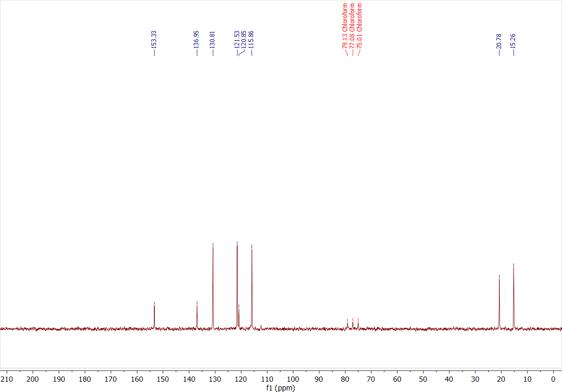
Task: Click the 210 ppm axis tick label
Action: point(6,379)
